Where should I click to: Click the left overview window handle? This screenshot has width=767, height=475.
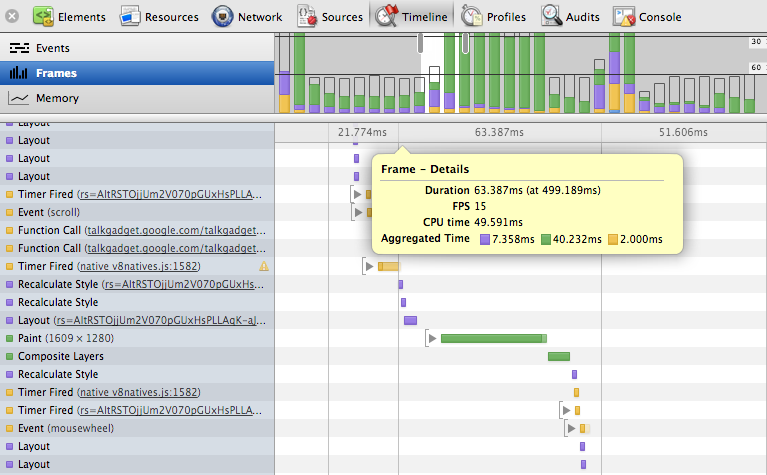click(x=420, y=43)
